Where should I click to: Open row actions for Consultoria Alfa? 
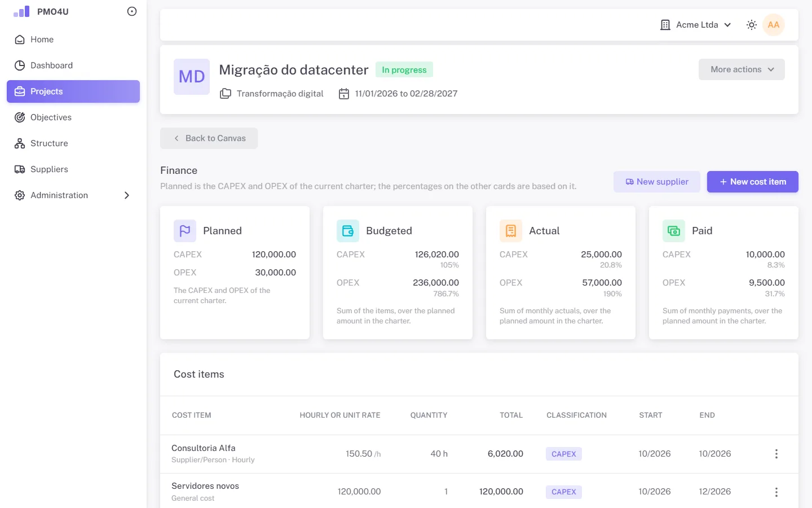tap(776, 454)
